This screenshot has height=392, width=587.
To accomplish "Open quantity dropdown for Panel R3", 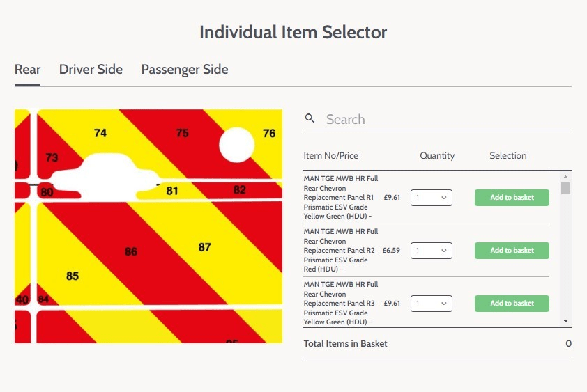I will coord(432,304).
